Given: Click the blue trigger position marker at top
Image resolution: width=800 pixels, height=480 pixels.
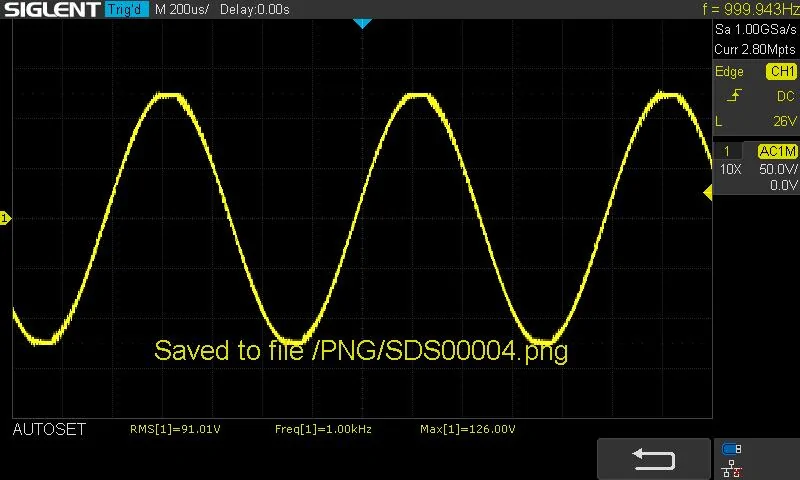Looking at the screenshot, I should click(x=362, y=23).
